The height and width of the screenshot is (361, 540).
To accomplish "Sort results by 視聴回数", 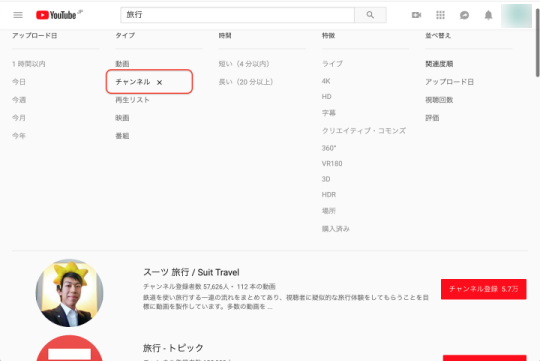I will pyautogui.click(x=439, y=100).
